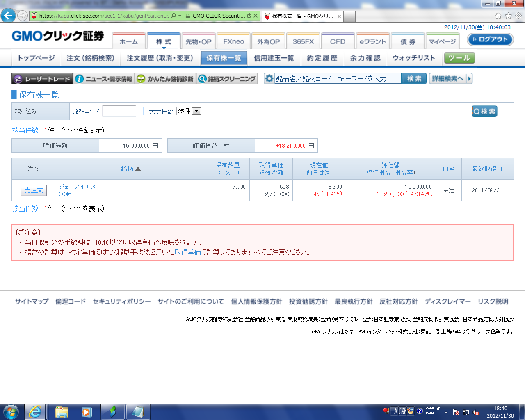Click the ログアウト logout button
The width and height of the screenshot is (525, 420).
click(490, 39)
